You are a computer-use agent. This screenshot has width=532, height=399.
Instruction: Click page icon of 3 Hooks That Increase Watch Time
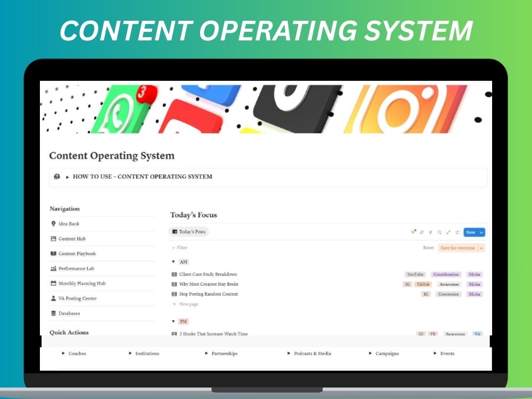click(x=174, y=334)
